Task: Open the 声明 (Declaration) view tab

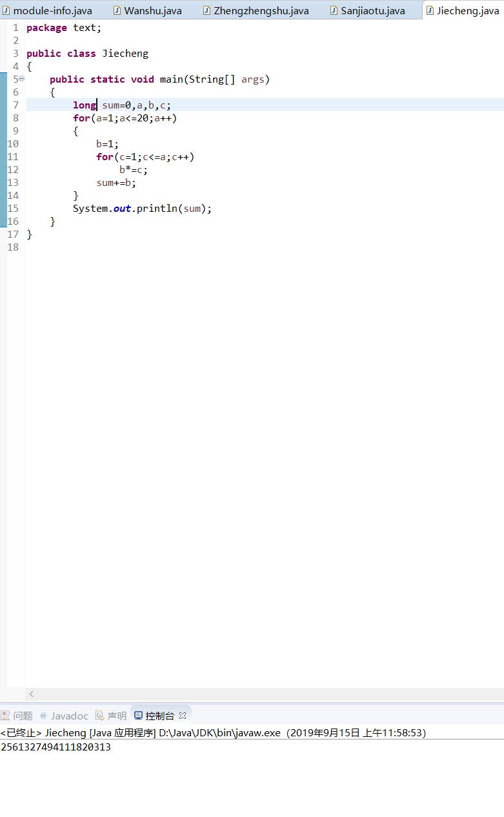Action: 111,716
